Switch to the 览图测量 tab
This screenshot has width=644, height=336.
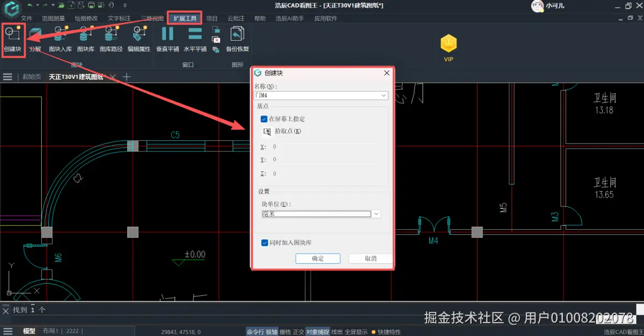(53, 18)
